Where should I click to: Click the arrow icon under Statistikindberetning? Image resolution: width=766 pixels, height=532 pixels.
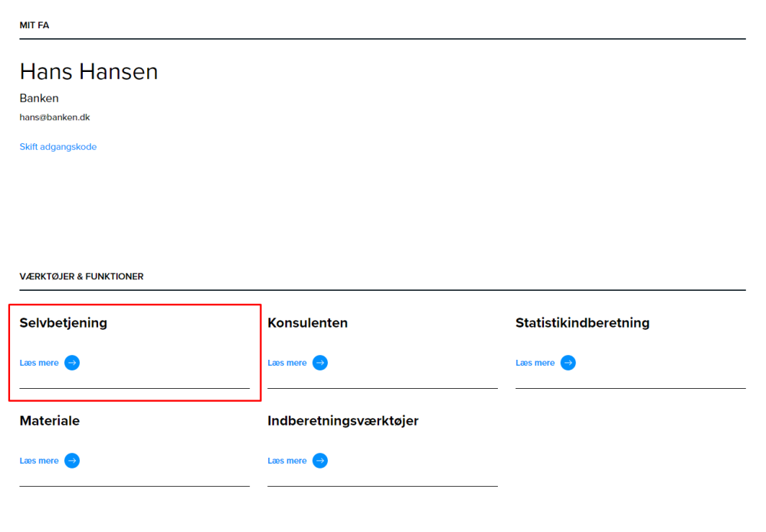tap(568, 363)
